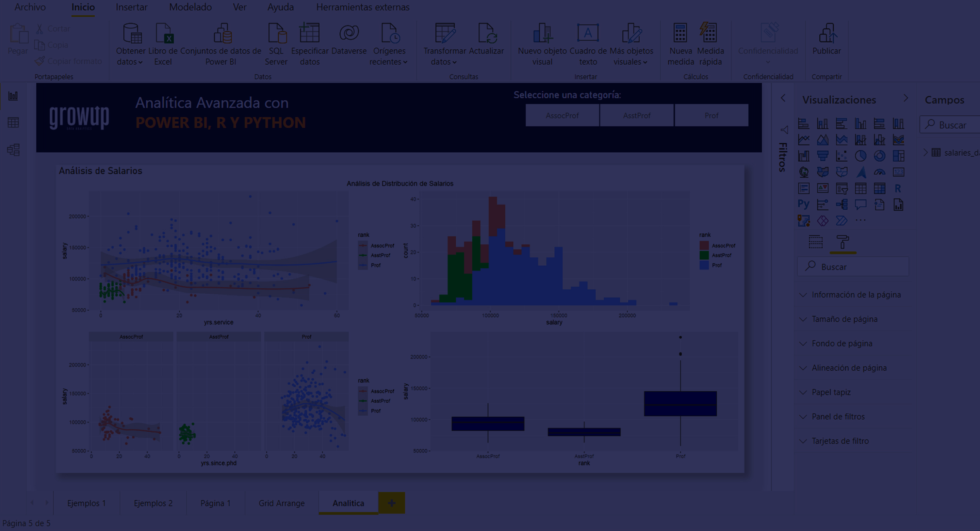The height and width of the screenshot is (531, 980).
Task: Add an R script visual
Action: [898, 189]
